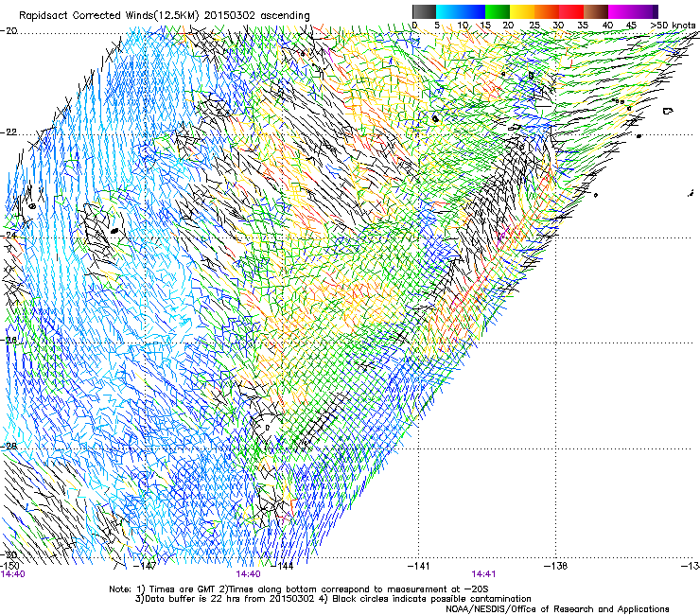This screenshot has height=615, width=700.
Task: Click the Rapidscat Corrected Winds title text
Action: 165,16
